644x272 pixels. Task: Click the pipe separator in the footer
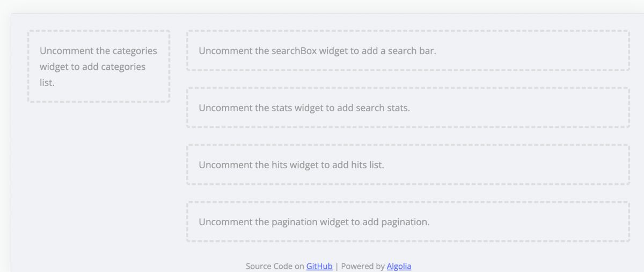336,266
